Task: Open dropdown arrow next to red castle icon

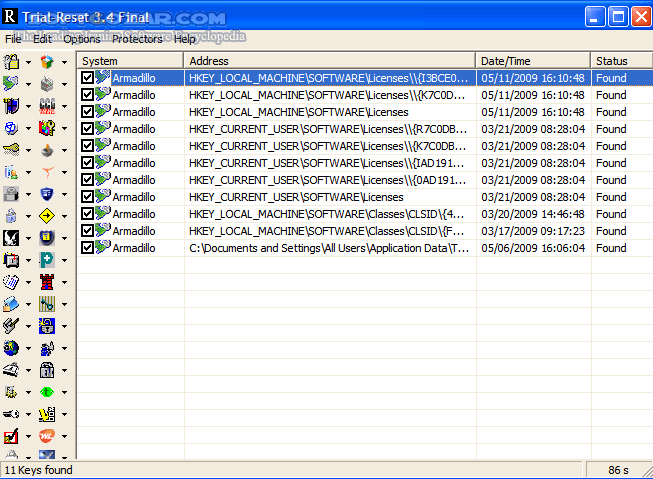Action: click(64, 282)
